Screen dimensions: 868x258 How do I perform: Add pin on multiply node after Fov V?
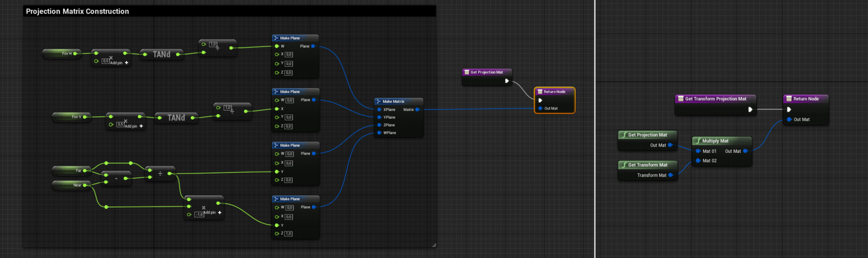click(134, 126)
